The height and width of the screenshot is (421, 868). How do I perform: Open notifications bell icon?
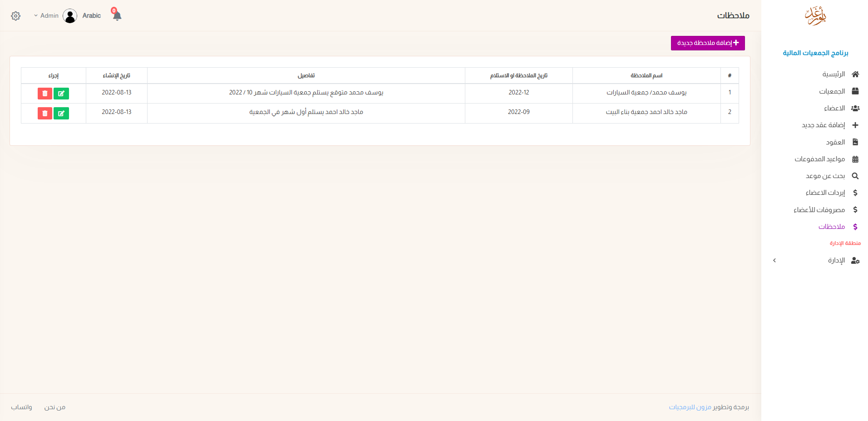117,16
